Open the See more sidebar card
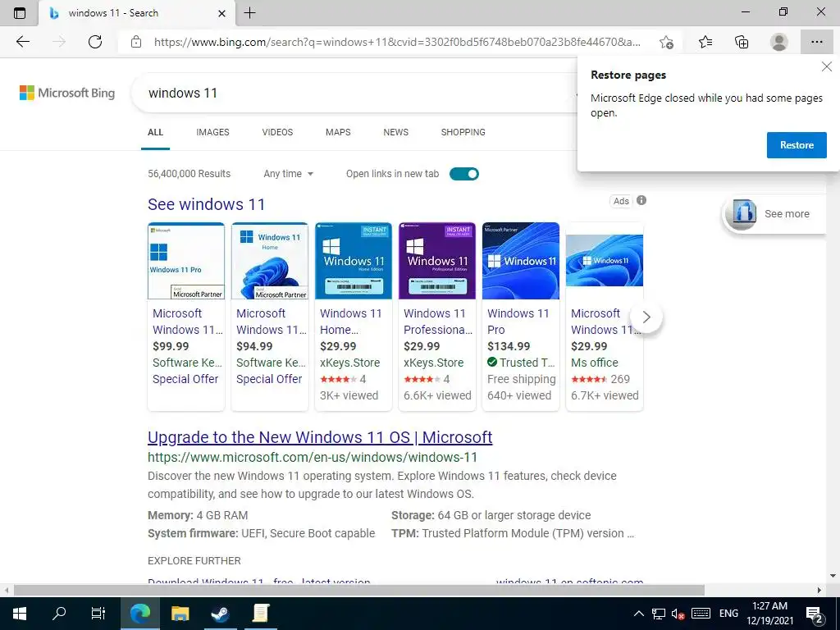 click(x=774, y=214)
